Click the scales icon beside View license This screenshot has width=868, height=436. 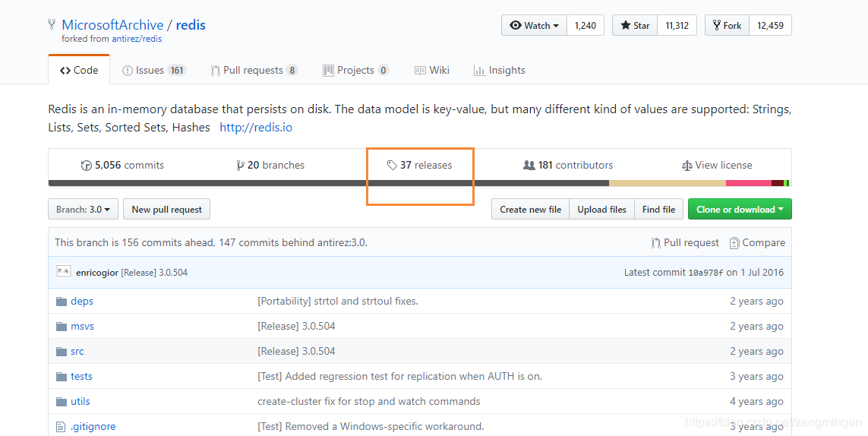(x=687, y=166)
